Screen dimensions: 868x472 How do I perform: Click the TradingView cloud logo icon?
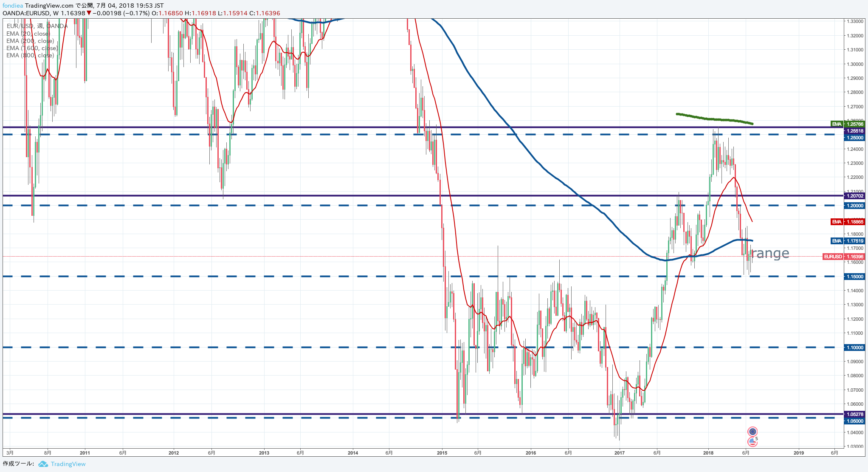43,464
